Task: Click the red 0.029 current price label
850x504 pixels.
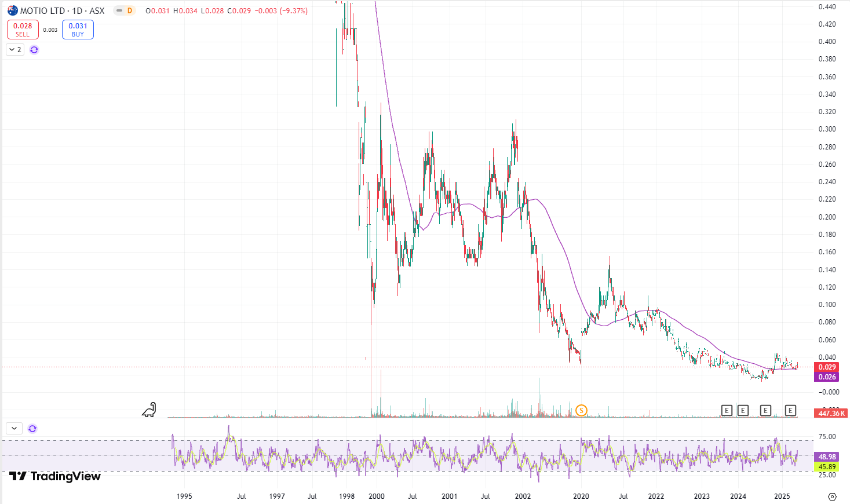Action: 826,367
